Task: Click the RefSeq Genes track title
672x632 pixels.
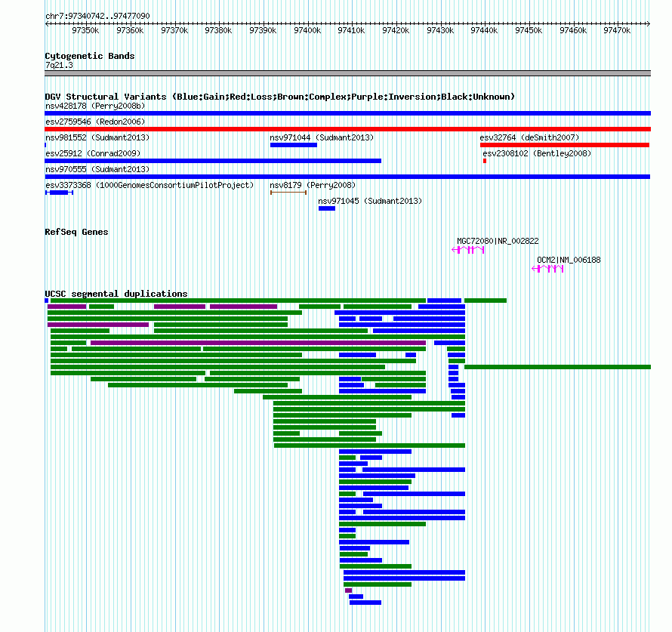Action: [x=76, y=232]
